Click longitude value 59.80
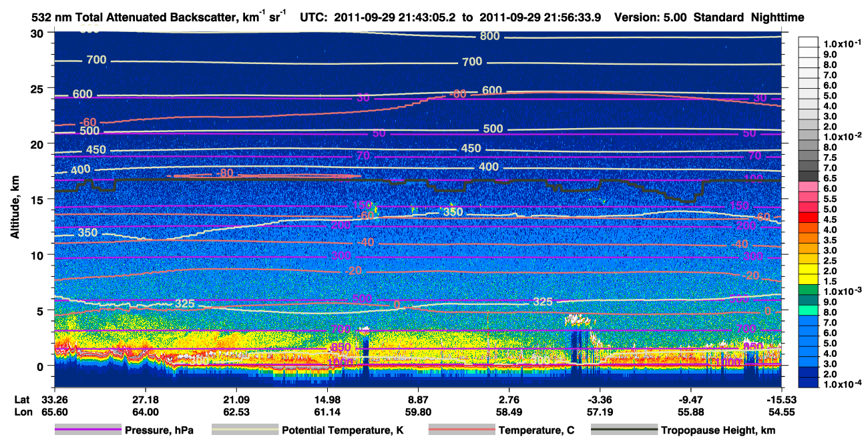This screenshot has width=868, height=445. click(x=418, y=412)
